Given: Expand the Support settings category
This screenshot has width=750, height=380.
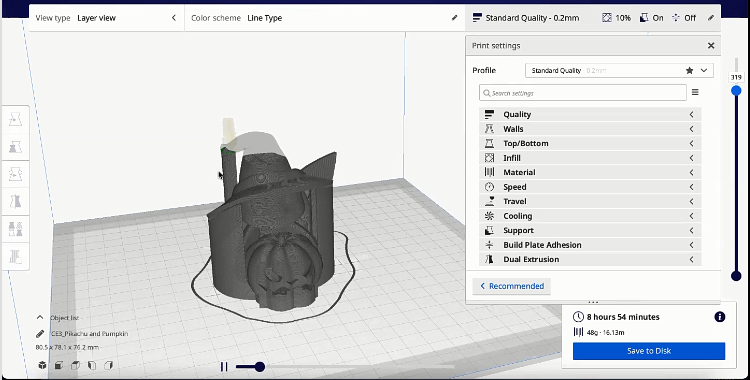Looking at the screenshot, I should point(590,230).
